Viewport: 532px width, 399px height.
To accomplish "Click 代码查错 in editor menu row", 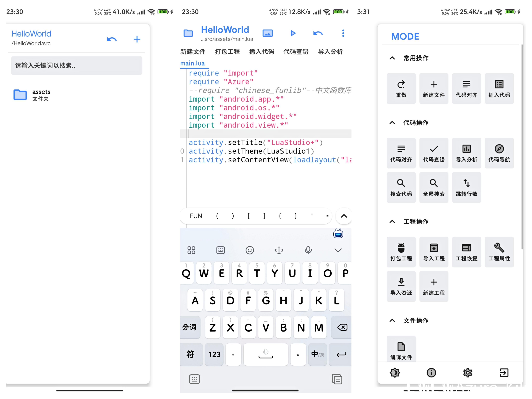I will coord(296,51).
